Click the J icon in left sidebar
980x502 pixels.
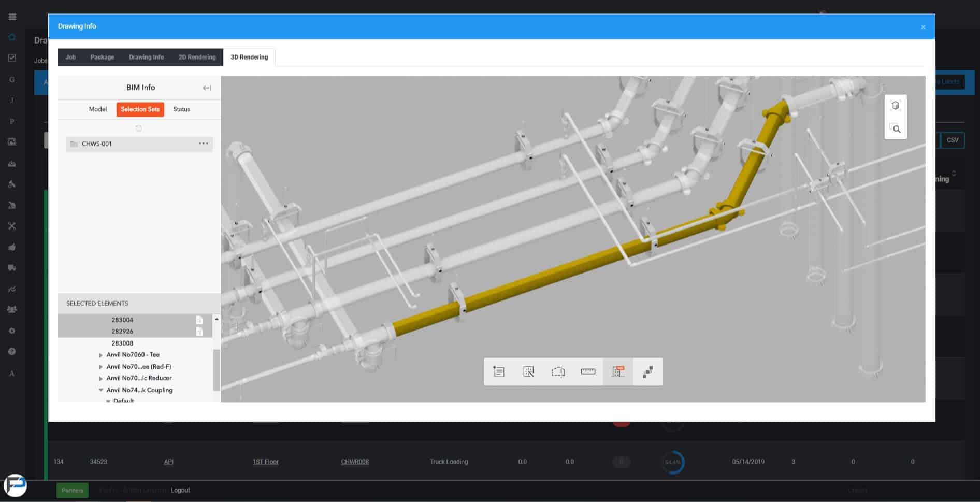pos(12,101)
